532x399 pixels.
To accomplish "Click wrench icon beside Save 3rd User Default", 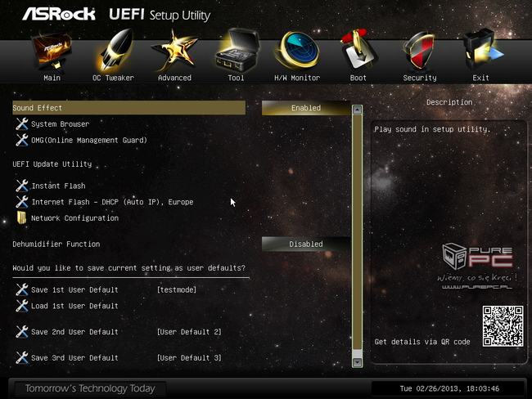I will (22, 357).
